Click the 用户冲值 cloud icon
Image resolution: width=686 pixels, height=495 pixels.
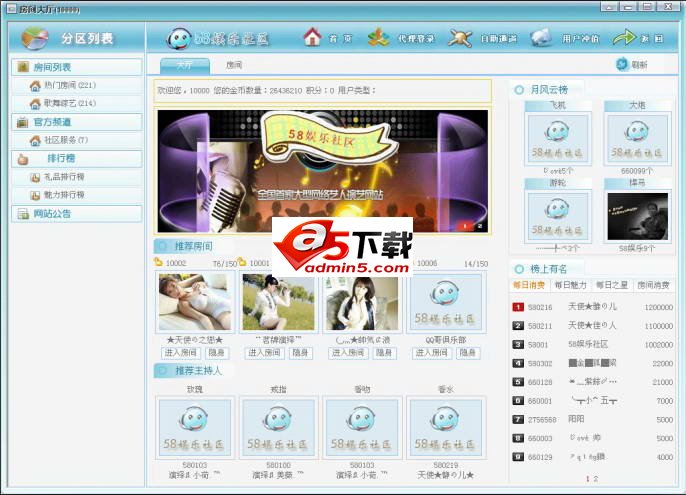(541, 38)
